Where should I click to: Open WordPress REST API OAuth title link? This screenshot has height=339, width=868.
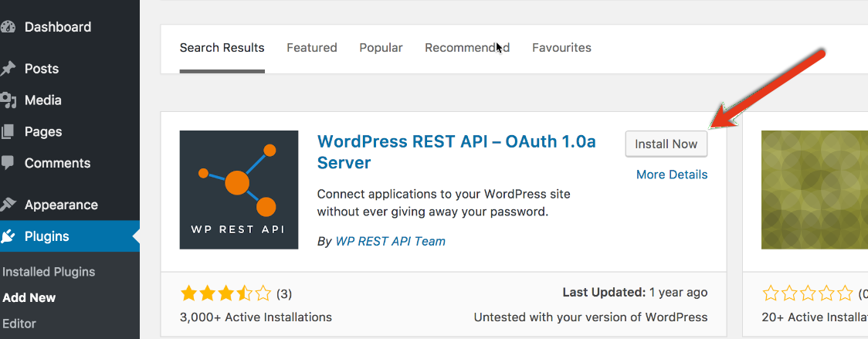456,152
